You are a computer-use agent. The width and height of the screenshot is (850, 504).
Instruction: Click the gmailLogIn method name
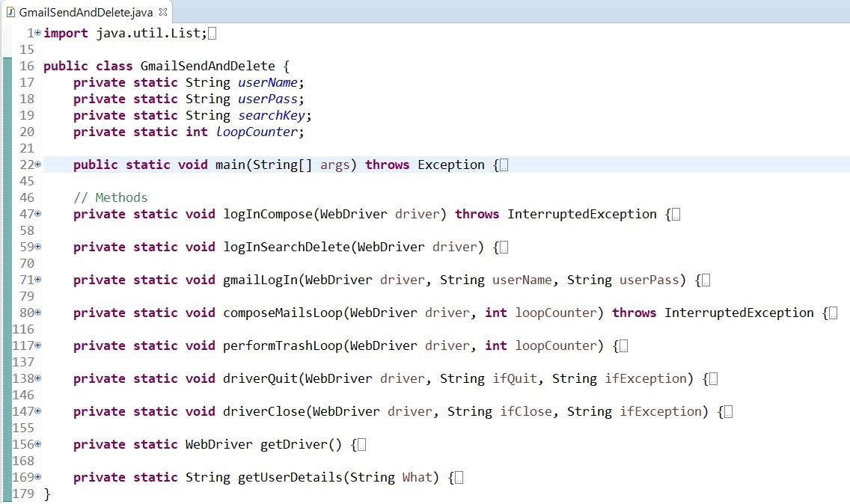click(260, 280)
